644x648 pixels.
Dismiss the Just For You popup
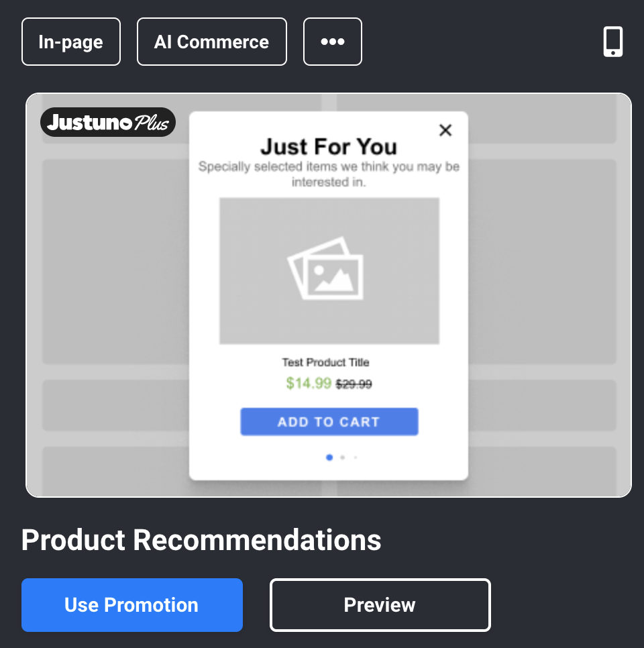(x=445, y=130)
